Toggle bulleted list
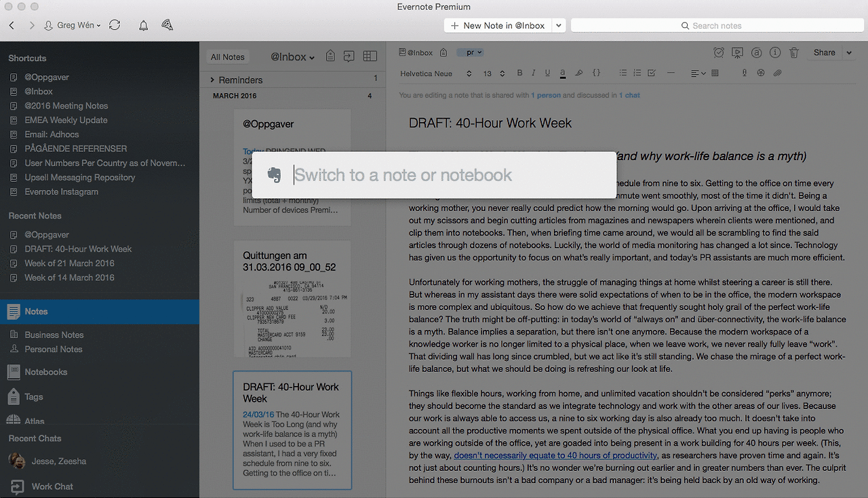Viewport: 868px width, 498px height. click(x=623, y=73)
